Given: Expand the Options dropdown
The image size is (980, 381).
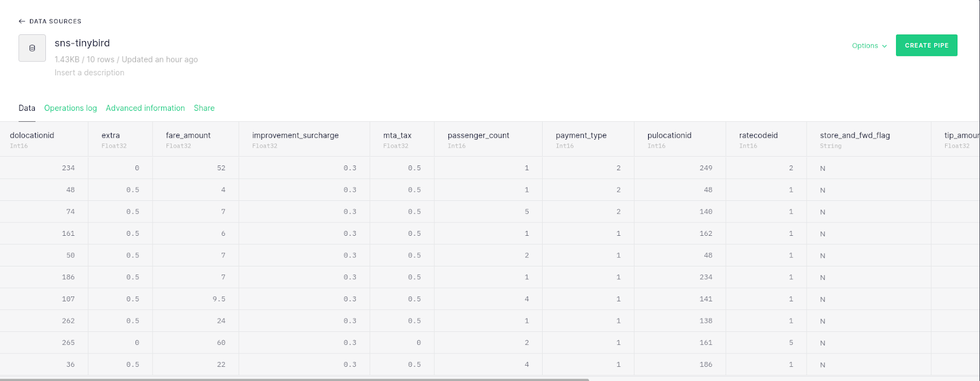Looking at the screenshot, I should 869,46.
